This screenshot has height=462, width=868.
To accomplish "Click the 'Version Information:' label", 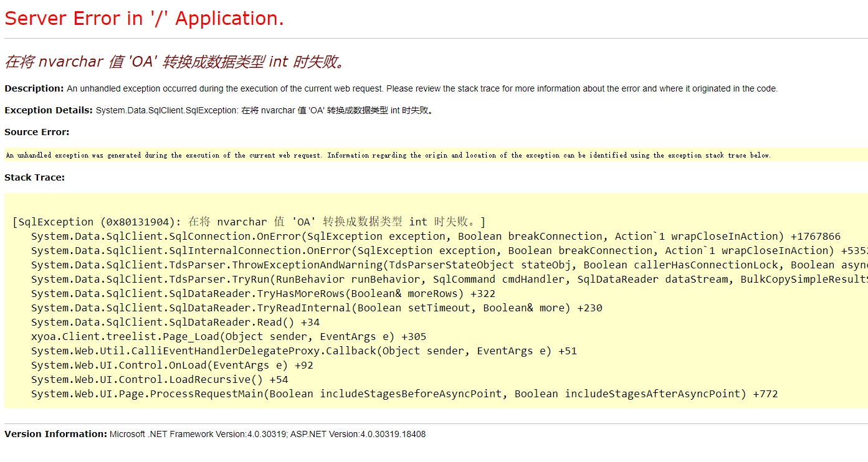I will coord(53,434).
